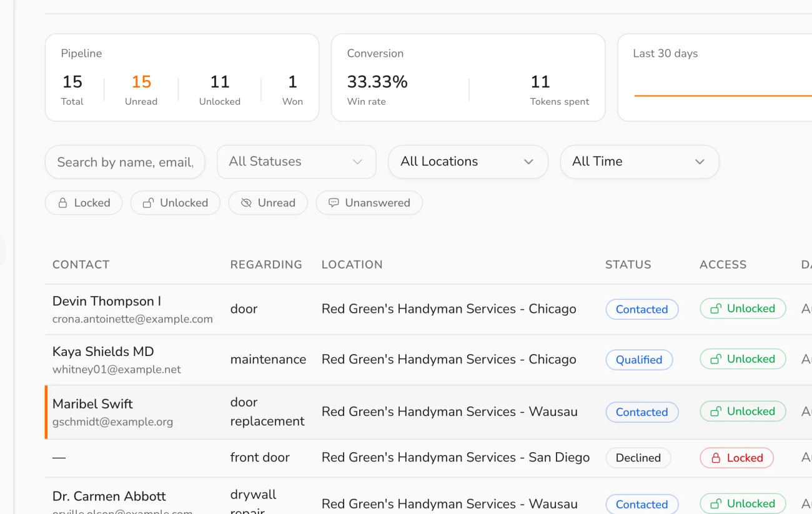Screen dimensions: 812x514
Task: Click the REGARDING column header
Action: pos(266,265)
